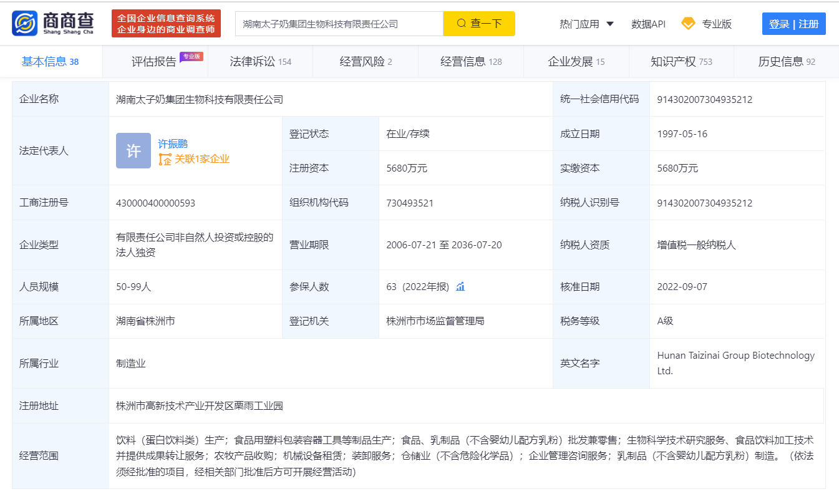The width and height of the screenshot is (839, 504).
Task: Click the 湖南省株洲市 region value
Action: click(x=145, y=321)
